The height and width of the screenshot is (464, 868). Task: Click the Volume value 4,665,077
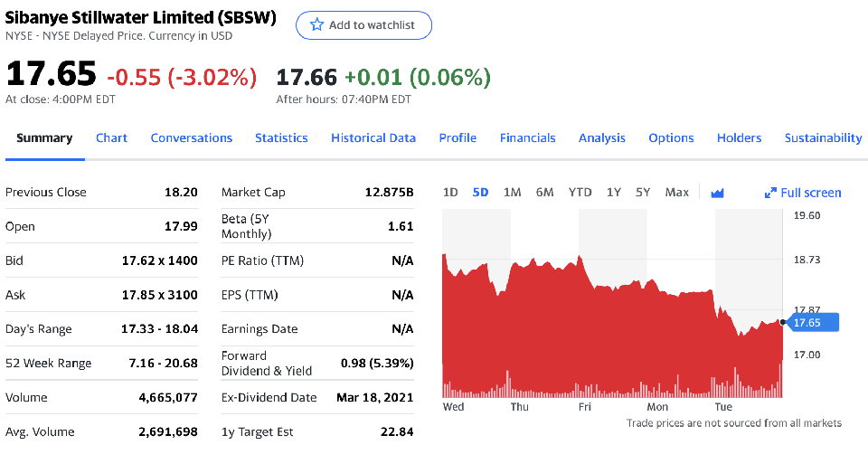tap(168, 398)
